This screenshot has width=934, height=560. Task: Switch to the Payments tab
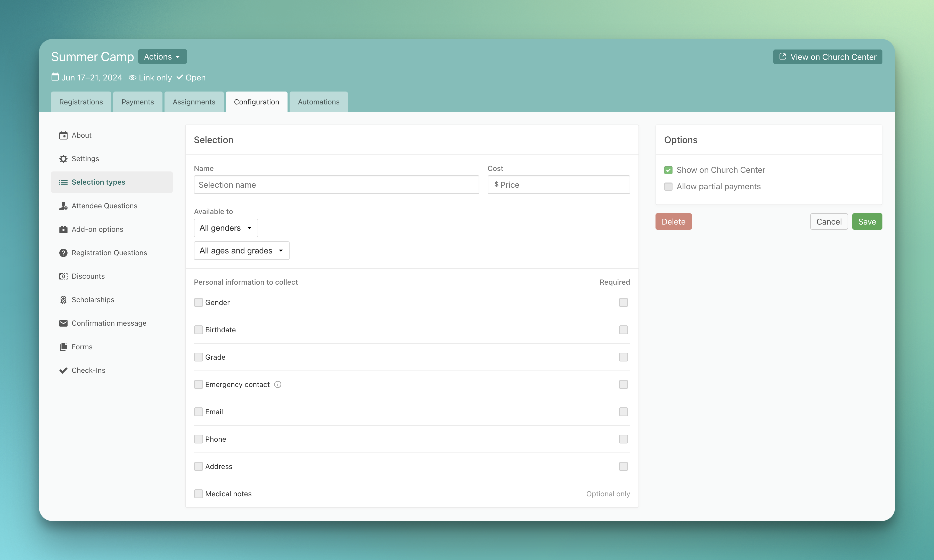tap(137, 102)
